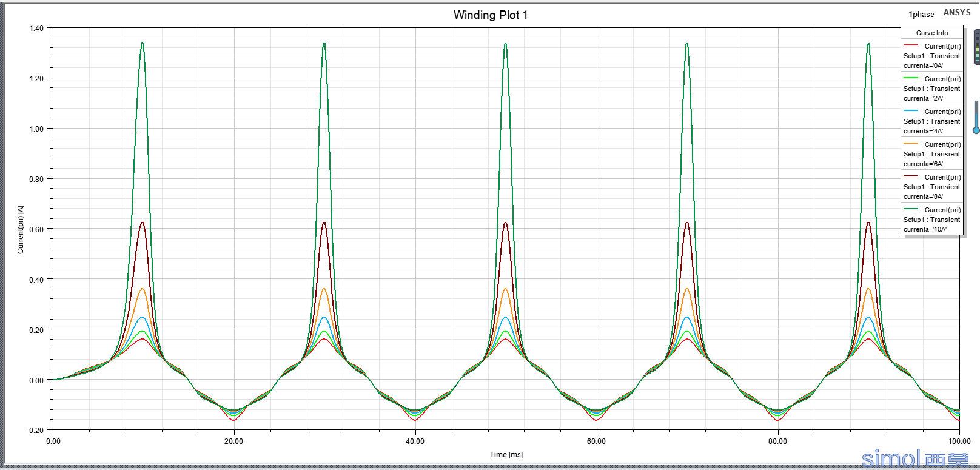
Task: Click the 0.60 Y-axis tick label
Action: click(36, 230)
